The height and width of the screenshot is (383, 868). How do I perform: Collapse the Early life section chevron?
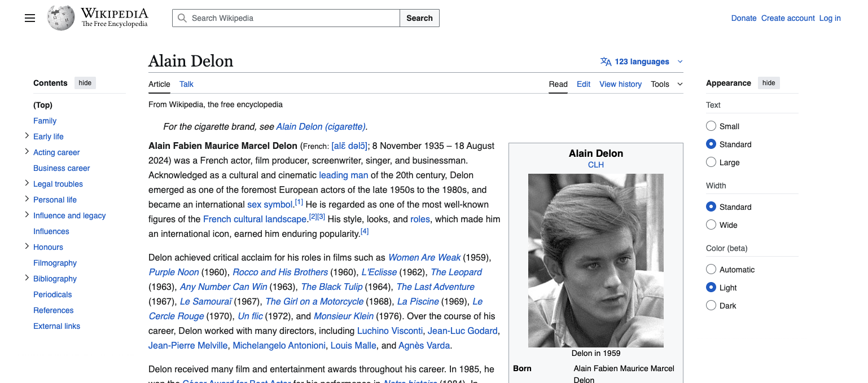click(27, 135)
